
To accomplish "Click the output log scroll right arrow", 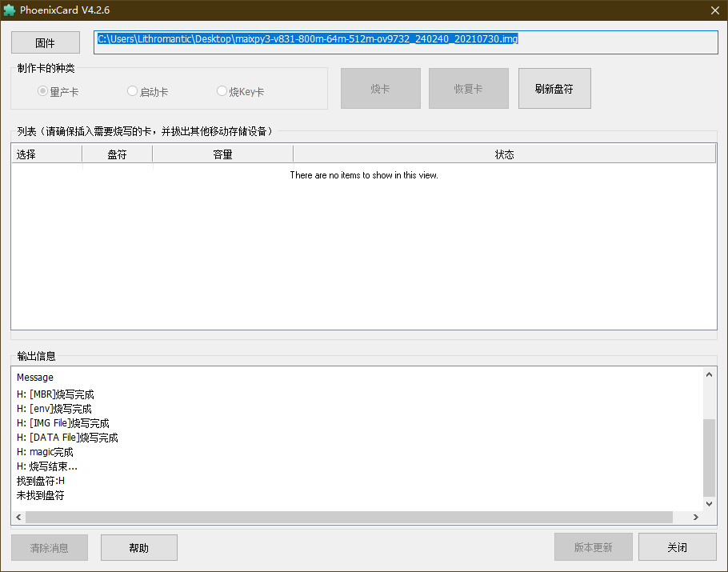I will [695, 518].
